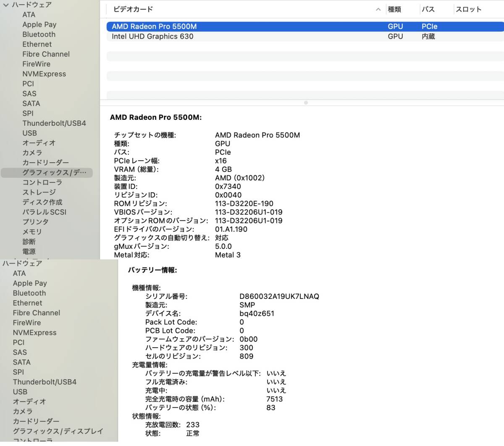The image size is (504, 446).
Task: Select Ethernet in upper sidebar
Action: coord(37,44)
